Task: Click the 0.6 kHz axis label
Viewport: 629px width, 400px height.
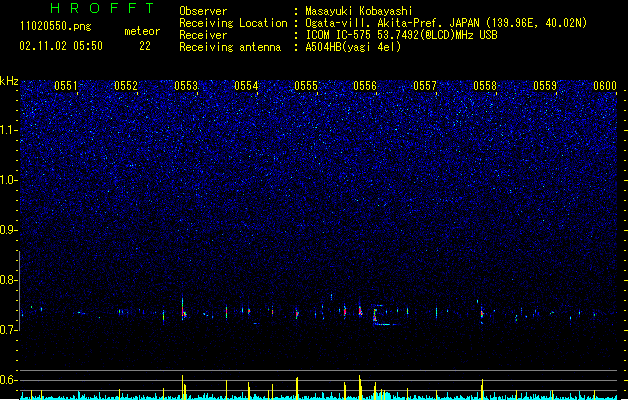Action: coord(8,380)
